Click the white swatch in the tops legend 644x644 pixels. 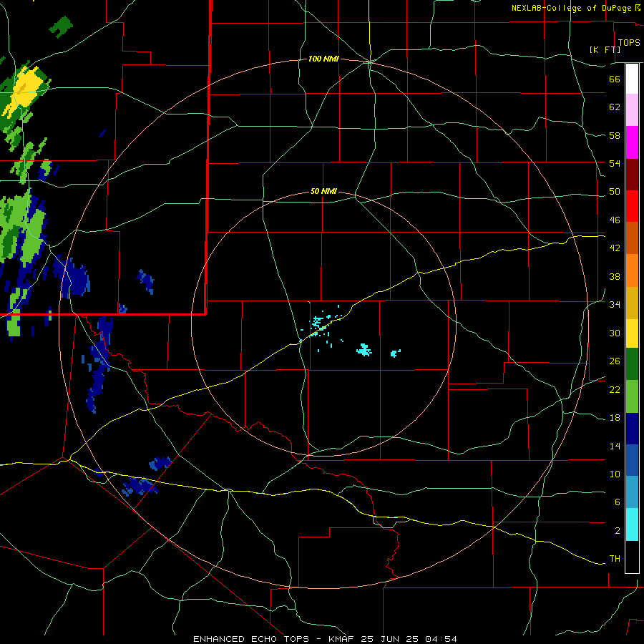632,79
